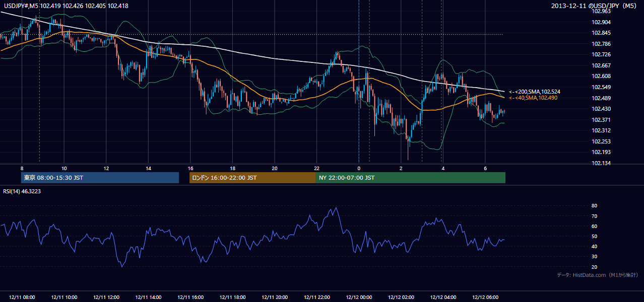Screen dimensions: 644x302
Task: Click hour tick 12 under price chart
Action: [x=106, y=168]
